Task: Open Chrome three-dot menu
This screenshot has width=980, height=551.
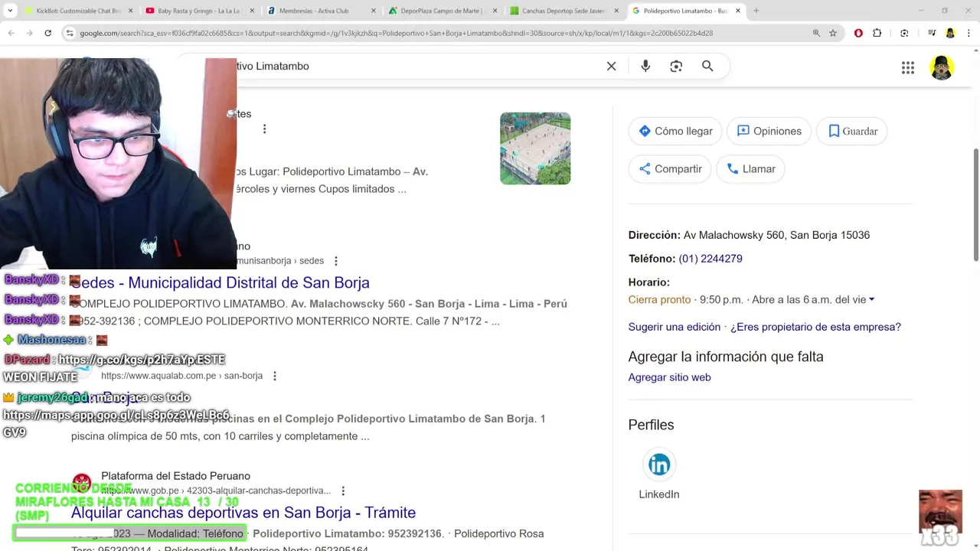Action: point(969,33)
